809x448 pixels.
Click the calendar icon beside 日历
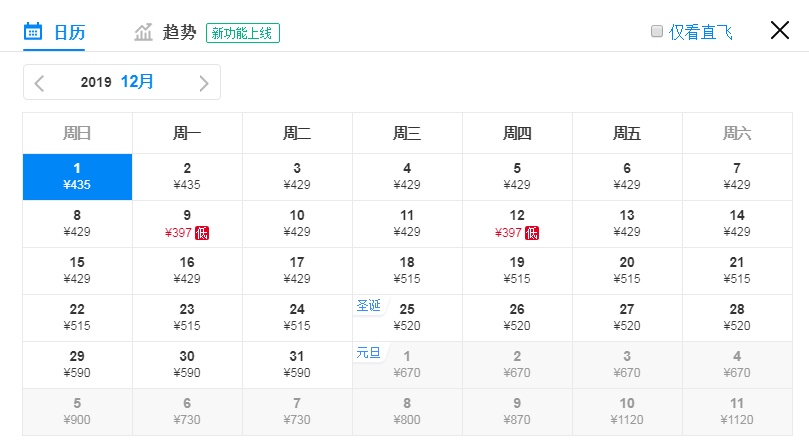tap(33, 31)
